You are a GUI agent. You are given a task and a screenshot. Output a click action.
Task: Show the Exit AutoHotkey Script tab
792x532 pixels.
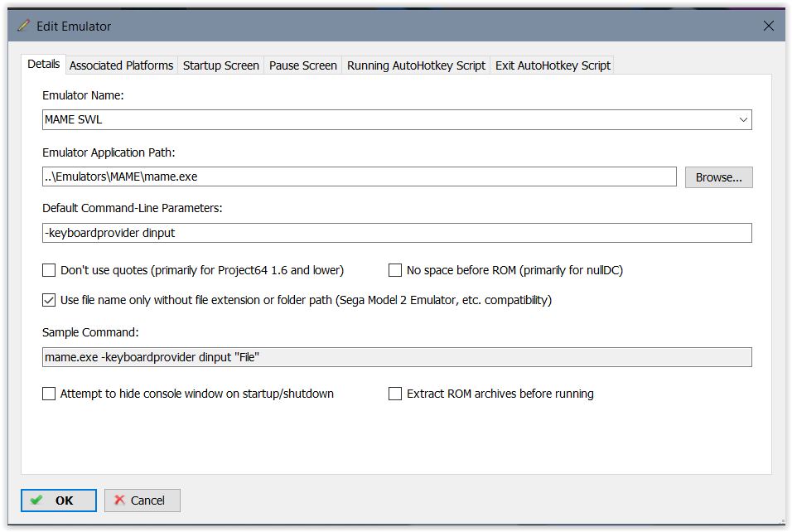553,65
